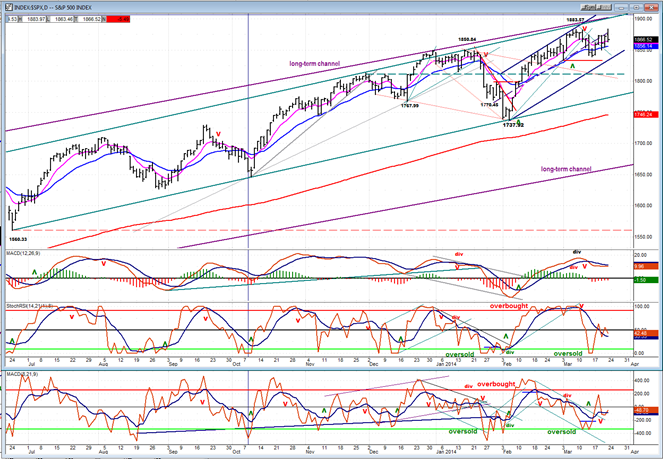Minimize the S&P 500 INDEX chart window
The image size is (663, 459).
622,7
